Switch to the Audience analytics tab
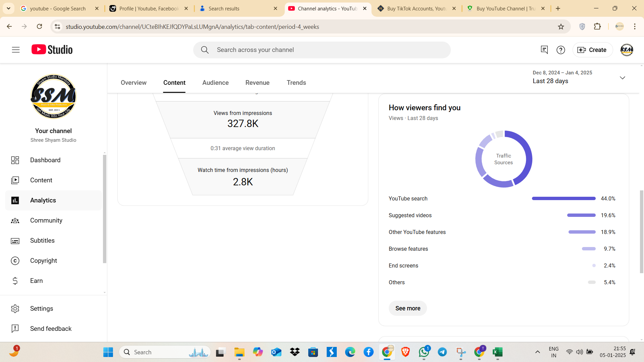This screenshot has width=644, height=362. click(x=215, y=83)
